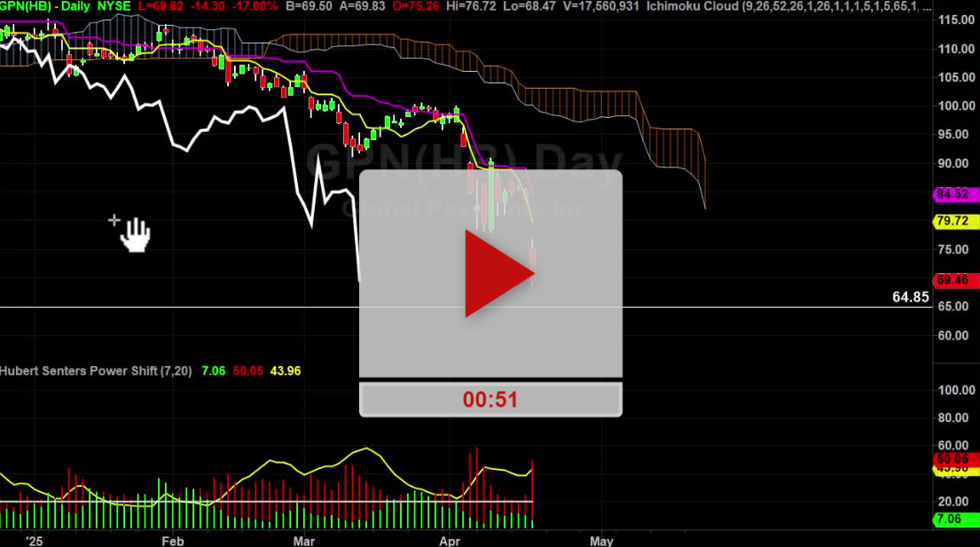Screen dimensions: 980x547
Task: Click the A=69.83 ask value
Action: tap(362, 6)
